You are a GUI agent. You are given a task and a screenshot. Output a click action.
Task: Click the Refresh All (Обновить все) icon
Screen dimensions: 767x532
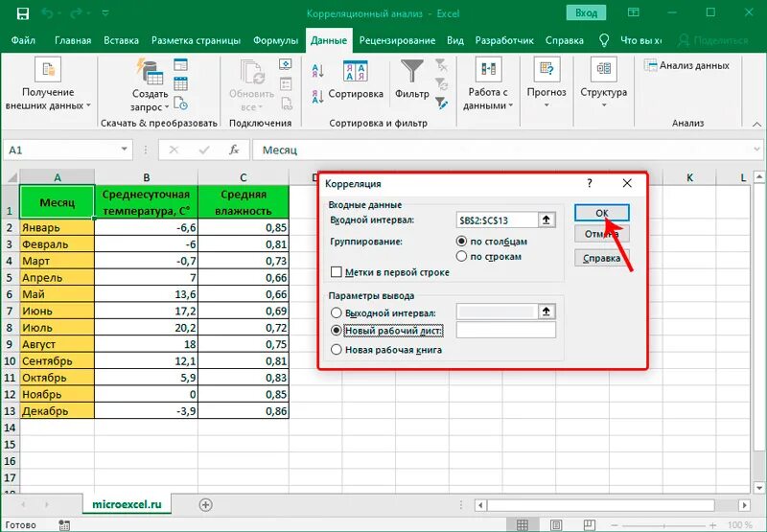tap(252, 72)
